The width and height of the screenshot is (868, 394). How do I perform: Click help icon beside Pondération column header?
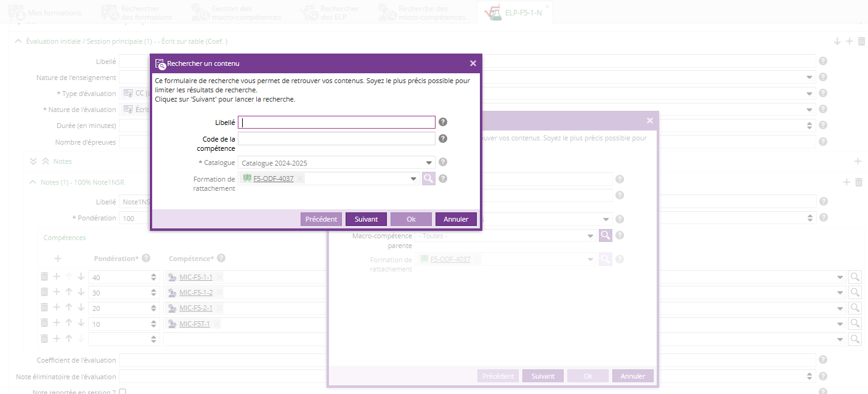[x=146, y=259]
